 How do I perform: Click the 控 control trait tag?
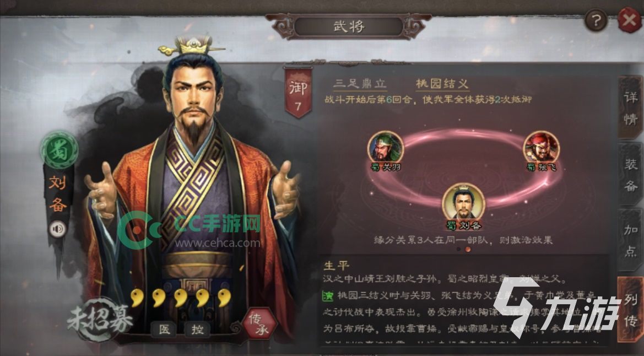pyautogui.click(x=198, y=329)
